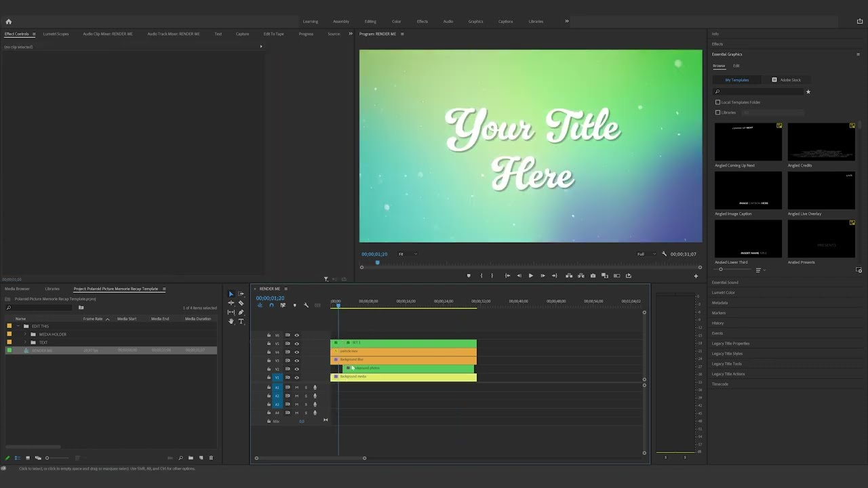Create a new bin in Project panel
Screen dimensions: 868x488
191,458
